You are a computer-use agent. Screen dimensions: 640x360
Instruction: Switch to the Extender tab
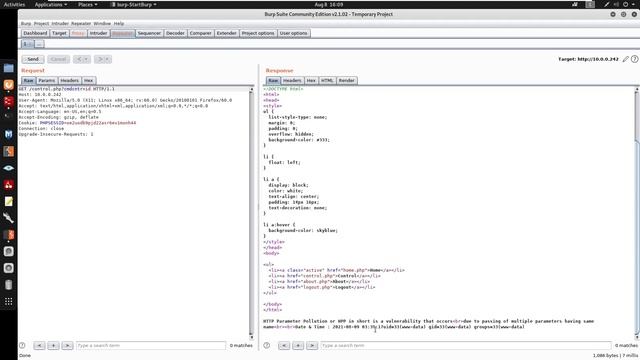[227, 33]
